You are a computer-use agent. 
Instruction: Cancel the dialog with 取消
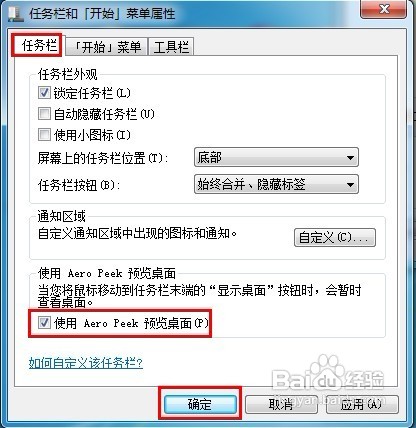pyautogui.click(x=281, y=404)
